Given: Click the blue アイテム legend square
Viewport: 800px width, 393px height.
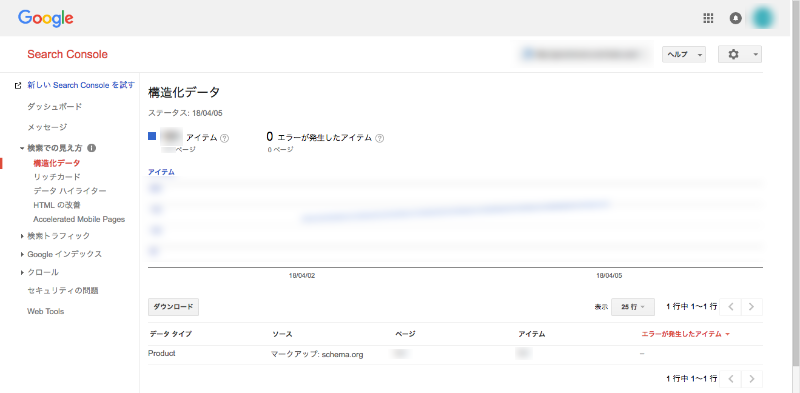Looking at the screenshot, I should coord(152,136).
